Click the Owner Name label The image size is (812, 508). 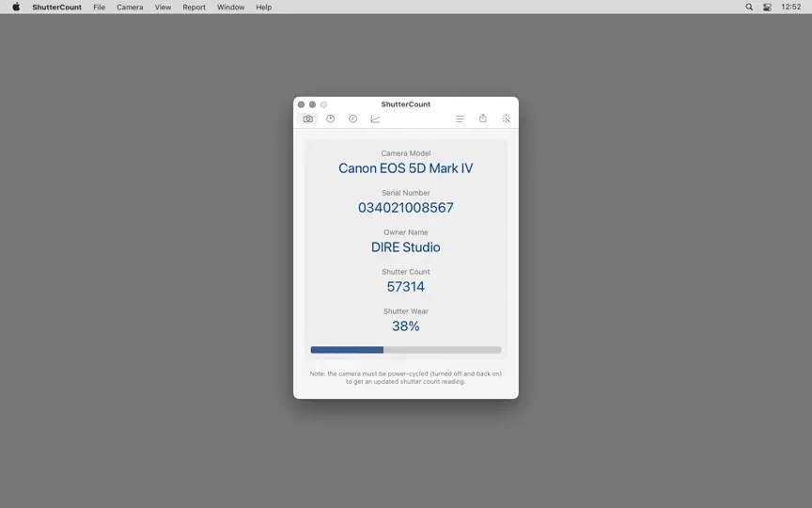click(405, 232)
